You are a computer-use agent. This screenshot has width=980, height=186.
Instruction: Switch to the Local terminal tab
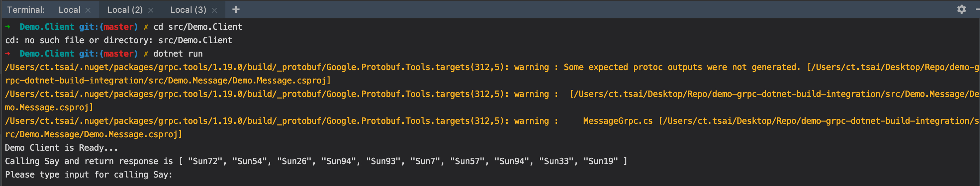coord(69,10)
